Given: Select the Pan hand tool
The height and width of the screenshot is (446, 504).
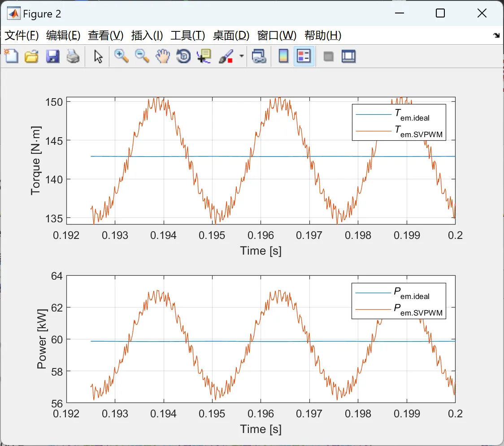Looking at the screenshot, I should coord(163,56).
